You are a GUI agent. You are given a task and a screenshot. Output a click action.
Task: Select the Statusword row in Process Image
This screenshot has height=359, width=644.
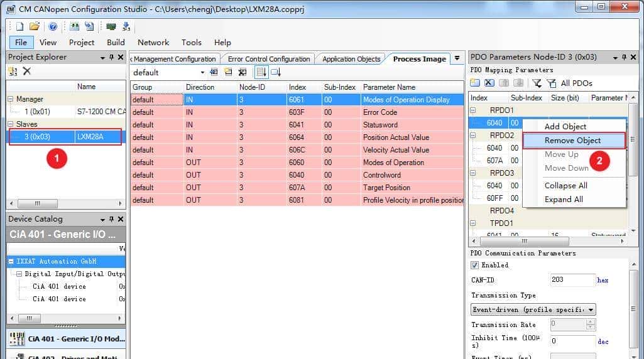tap(380, 125)
